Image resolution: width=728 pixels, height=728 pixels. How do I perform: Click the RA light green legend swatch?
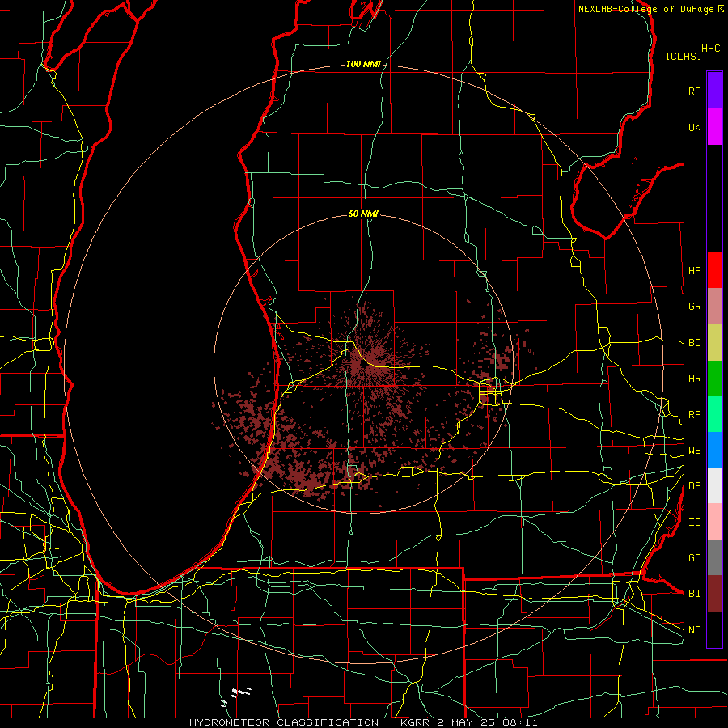[714, 414]
